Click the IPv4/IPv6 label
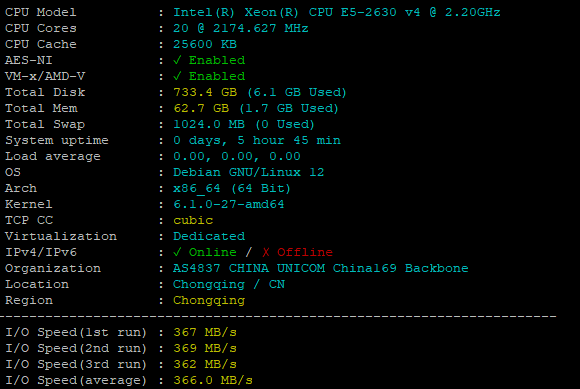Image resolution: width=580 pixels, height=389 pixels. pyautogui.click(x=41, y=252)
